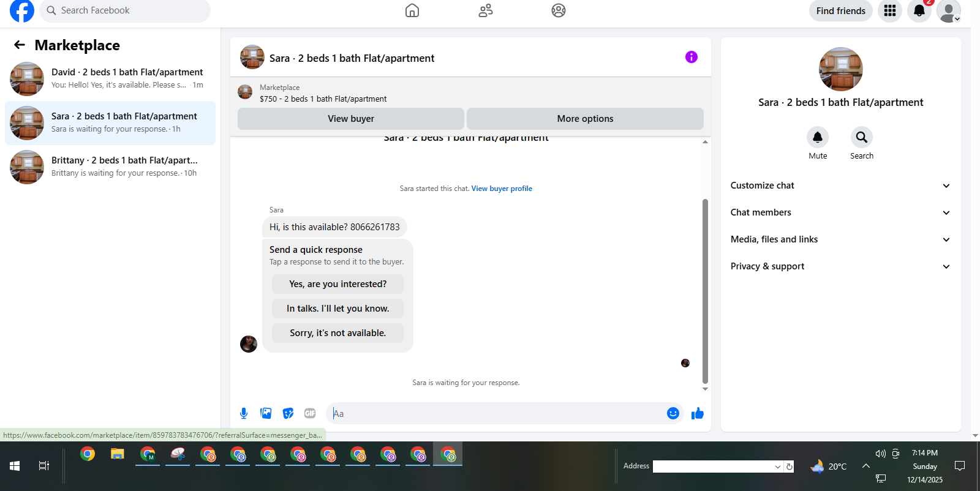
Task: Click chat header title Sara 2 beds
Action: click(352, 58)
